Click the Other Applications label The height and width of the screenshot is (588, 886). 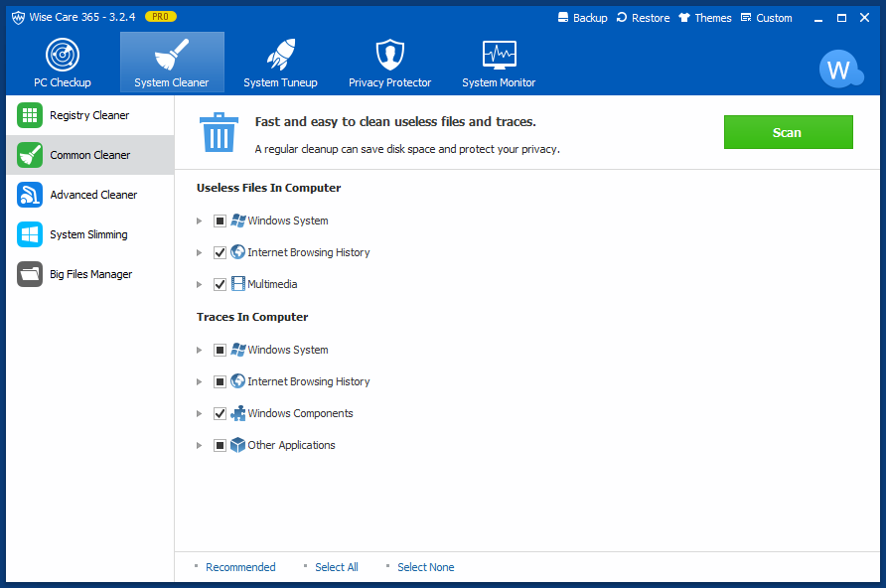tap(292, 445)
